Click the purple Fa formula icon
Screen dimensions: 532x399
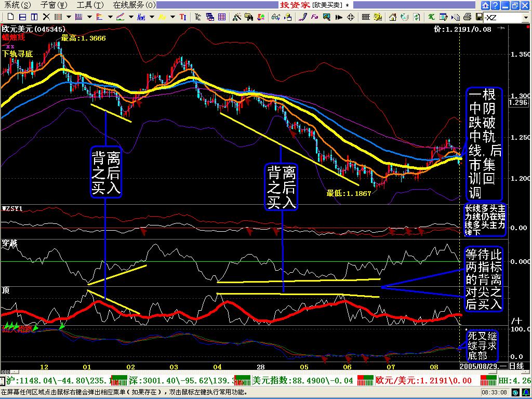pyautogui.click(x=314, y=17)
